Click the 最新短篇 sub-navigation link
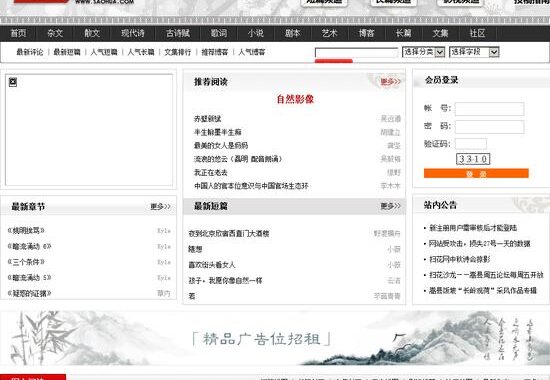This screenshot has height=380, width=550. 67,52
